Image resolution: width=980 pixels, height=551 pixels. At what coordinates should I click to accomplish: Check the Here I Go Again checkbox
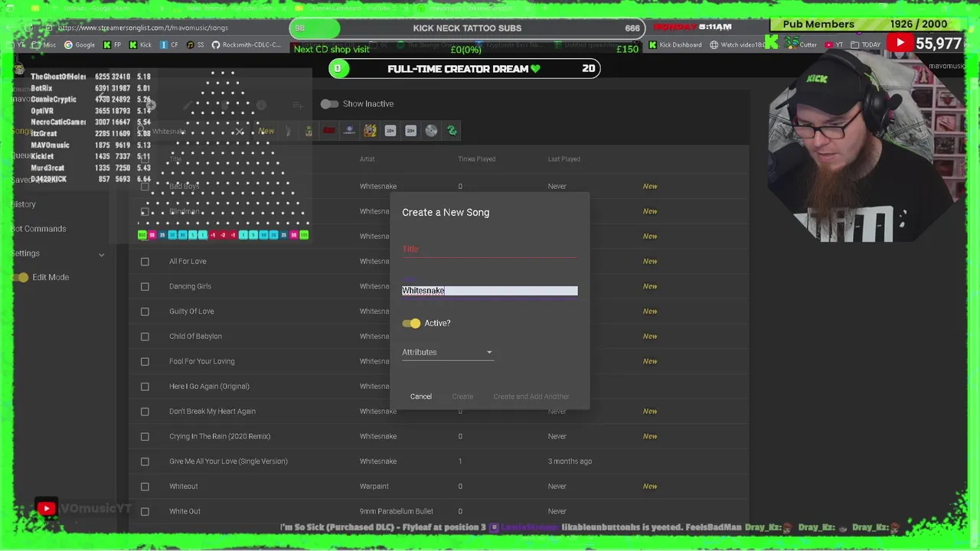pyautogui.click(x=145, y=386)
